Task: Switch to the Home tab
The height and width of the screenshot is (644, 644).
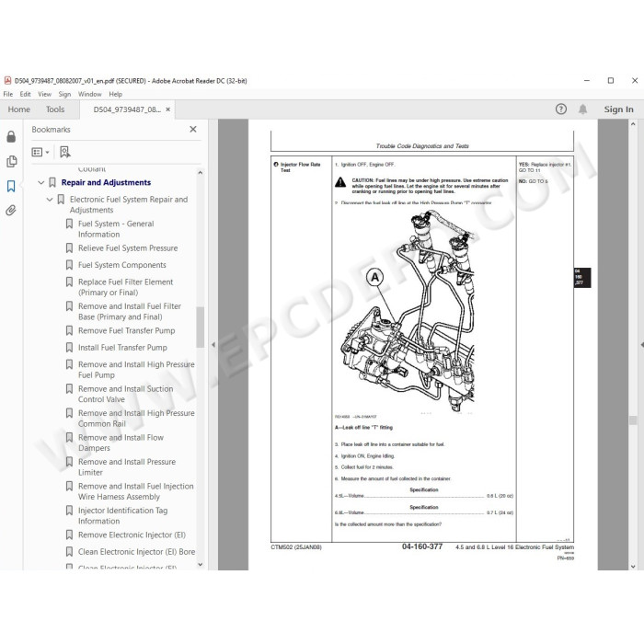Action: click(x=19, y=109)
